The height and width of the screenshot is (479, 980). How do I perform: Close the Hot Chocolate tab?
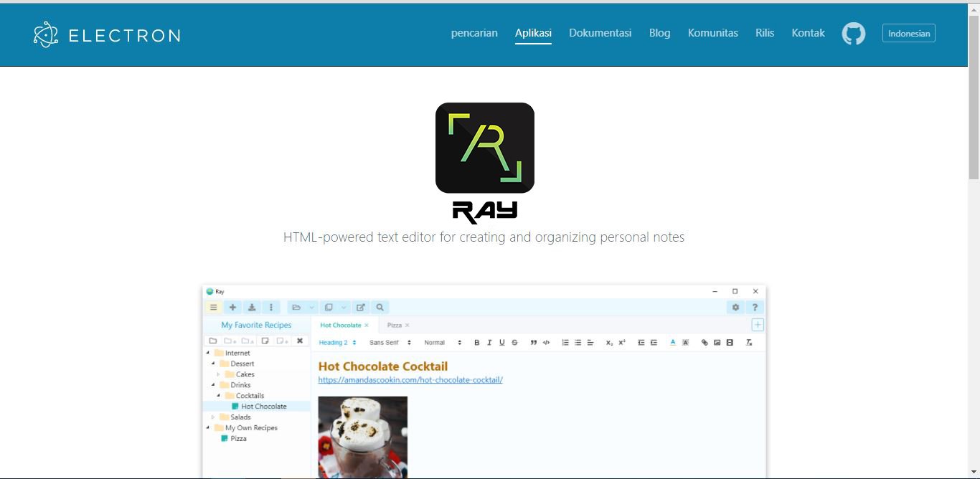coord(367,326)
